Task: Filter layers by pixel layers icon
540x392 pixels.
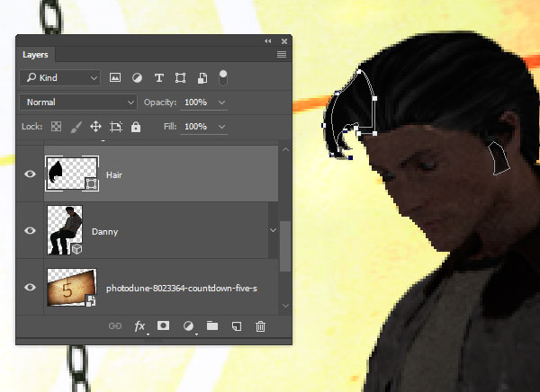Action: click(115, 78)
